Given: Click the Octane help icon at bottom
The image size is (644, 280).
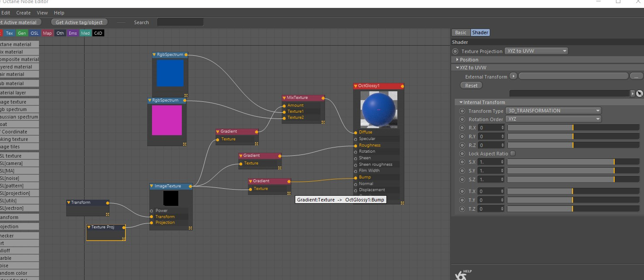Looking at the screenshot, I should (463, 275).
